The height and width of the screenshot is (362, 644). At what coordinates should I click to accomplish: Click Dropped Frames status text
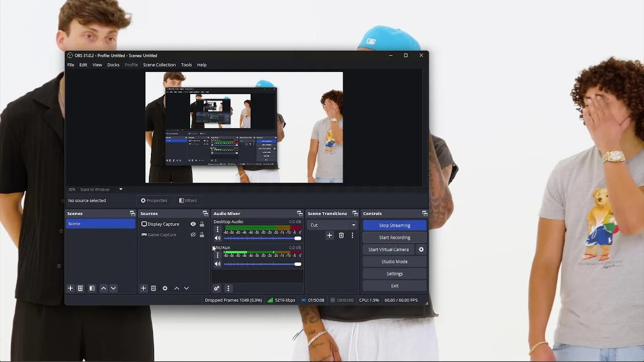(x=233, y=300)
